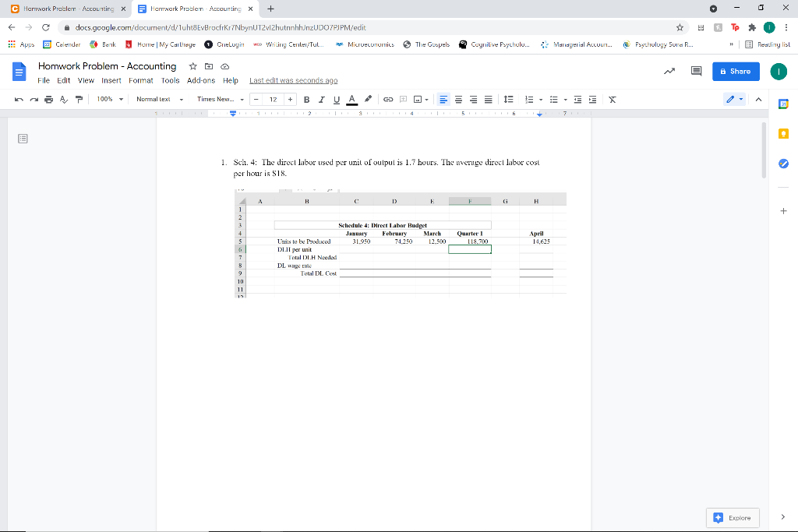Select the right align icon

pyautogui.click(x=474, y=99)
